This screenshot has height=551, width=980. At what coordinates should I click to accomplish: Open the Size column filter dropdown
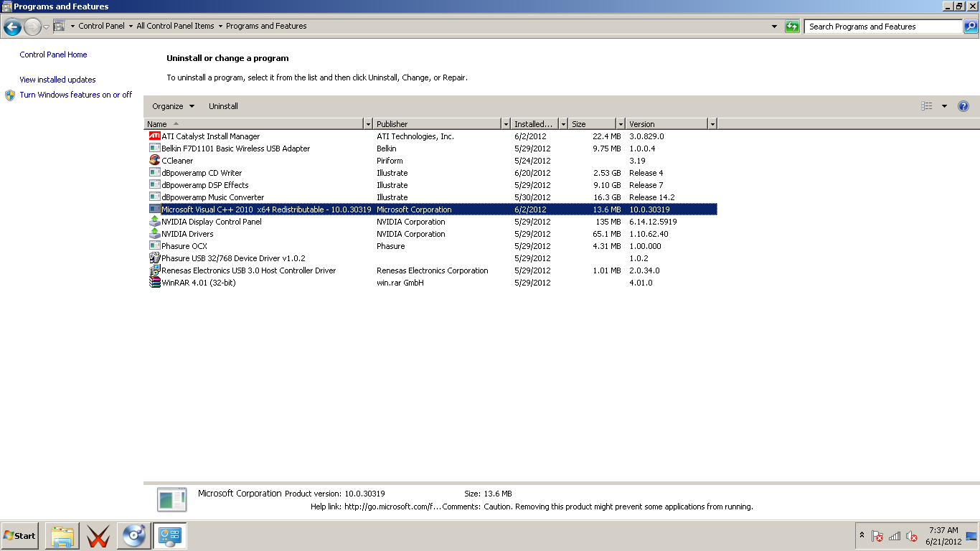point(621,124)
